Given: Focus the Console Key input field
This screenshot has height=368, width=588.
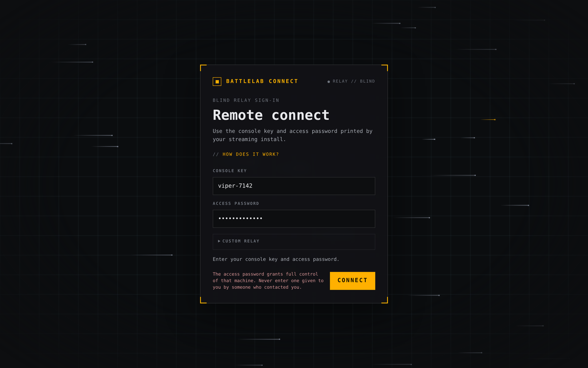Looking at the screenshot, I should [x=294, y=186].
